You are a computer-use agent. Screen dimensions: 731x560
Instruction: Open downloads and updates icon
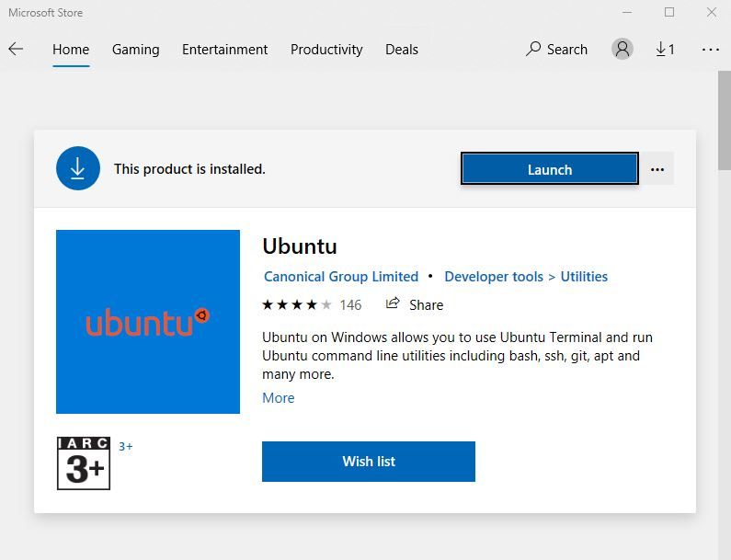pos(665,50)
